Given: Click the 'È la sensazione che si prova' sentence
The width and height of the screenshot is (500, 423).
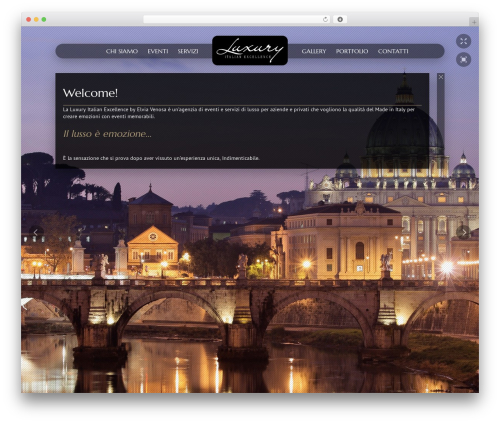Looking at the screenshot, I should [161, 158].
